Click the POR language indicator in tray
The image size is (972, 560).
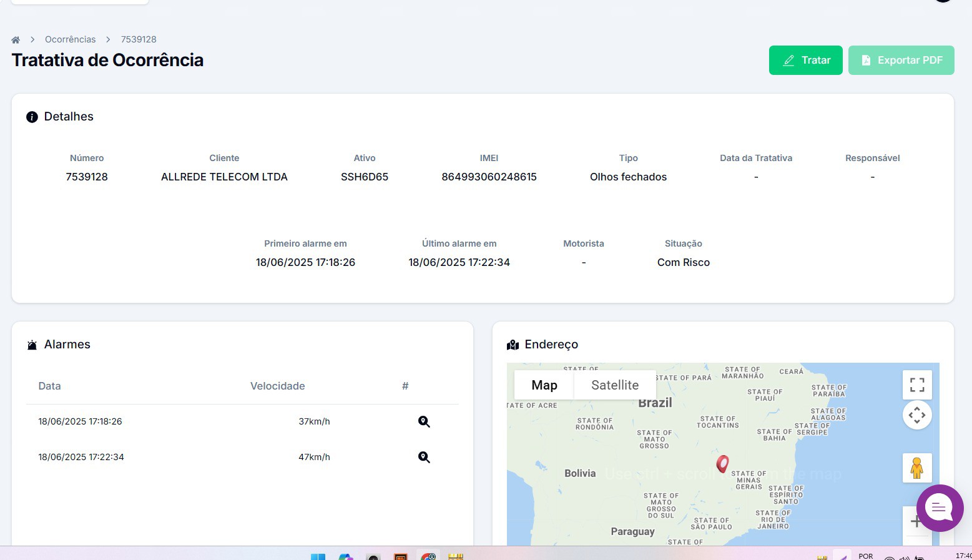pos(865,556)
